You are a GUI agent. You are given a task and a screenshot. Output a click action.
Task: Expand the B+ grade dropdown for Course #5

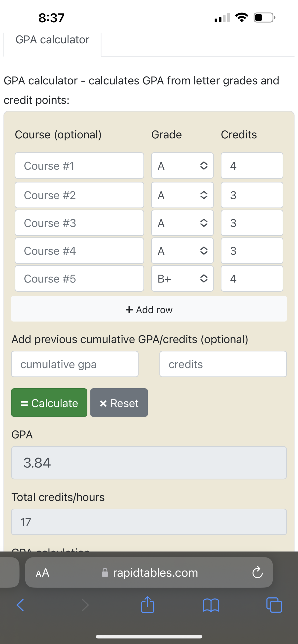pos(182,278)
